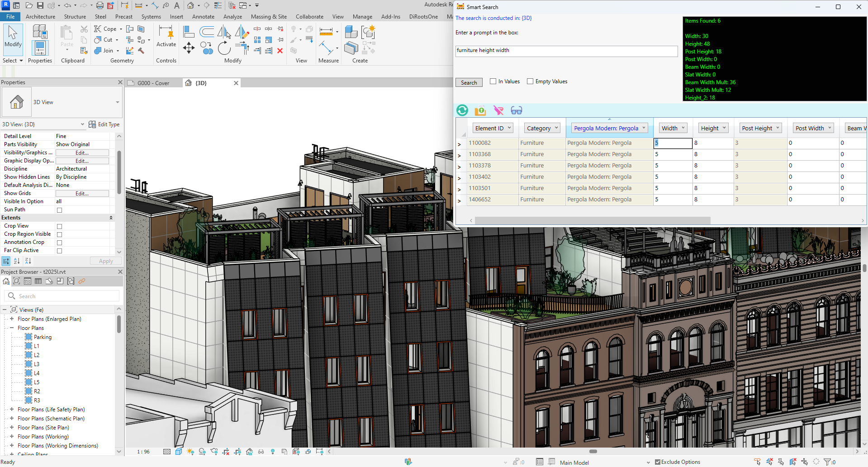Click the pink filter-clear icon in Smart Search
The image size is (868, 467).
point(498,110)
